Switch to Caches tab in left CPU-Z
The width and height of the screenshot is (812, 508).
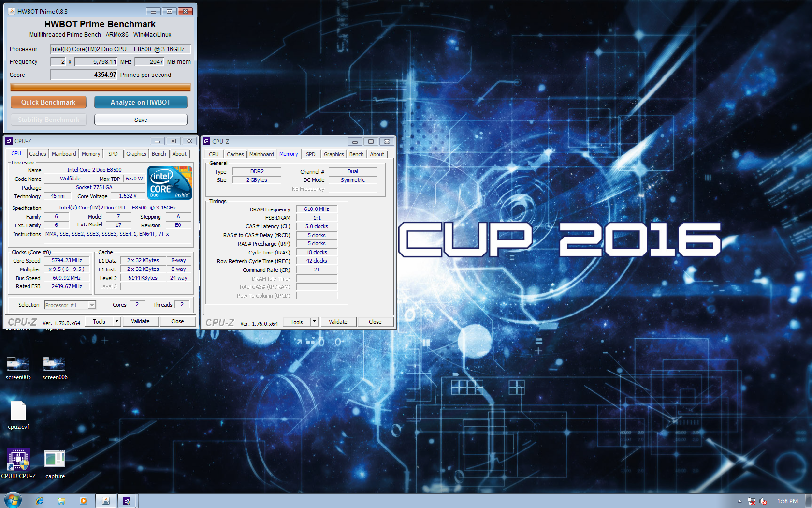point(37,154)
